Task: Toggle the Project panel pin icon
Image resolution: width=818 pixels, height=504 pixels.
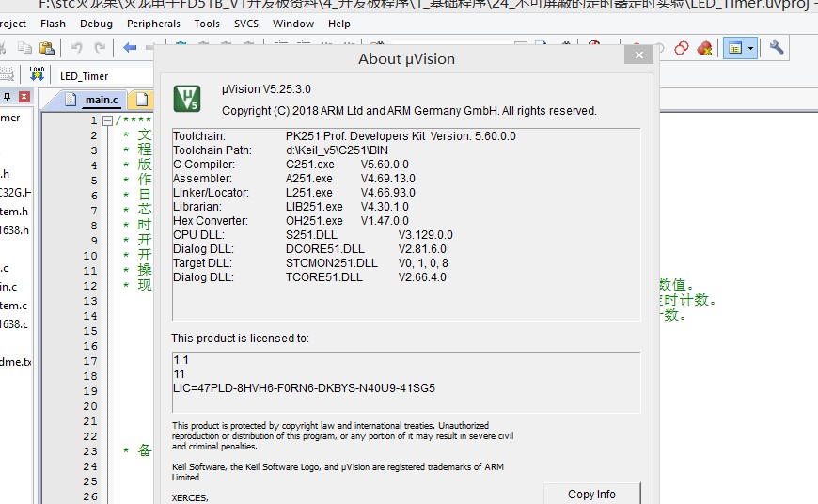Action: click(x=7, y=97)
